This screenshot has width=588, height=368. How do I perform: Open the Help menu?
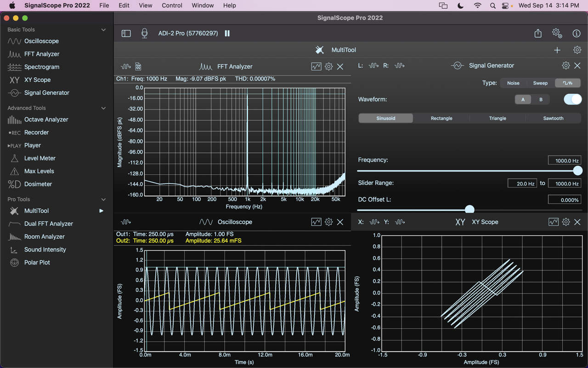229,6
